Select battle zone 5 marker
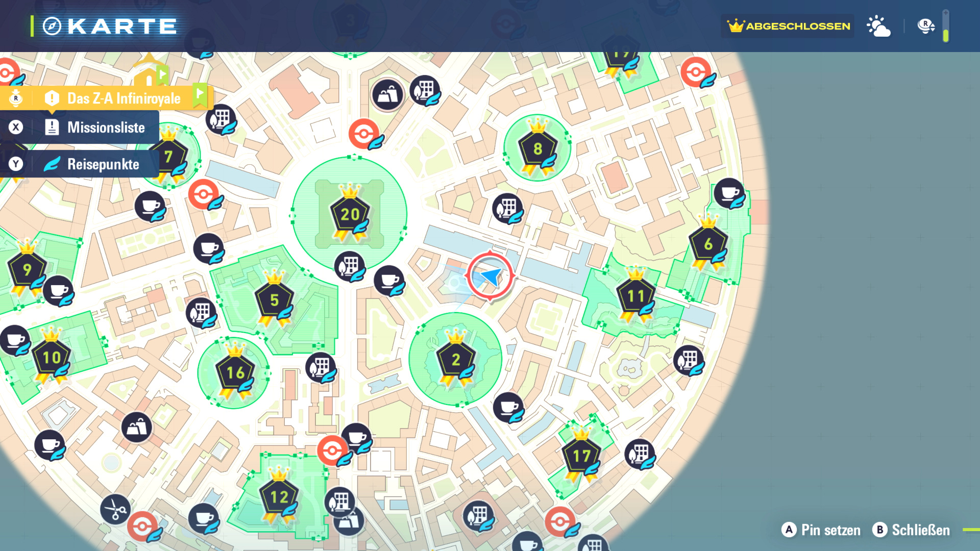Screen dimensions: 980x551 pyautogui.click(x=275, y=300)
